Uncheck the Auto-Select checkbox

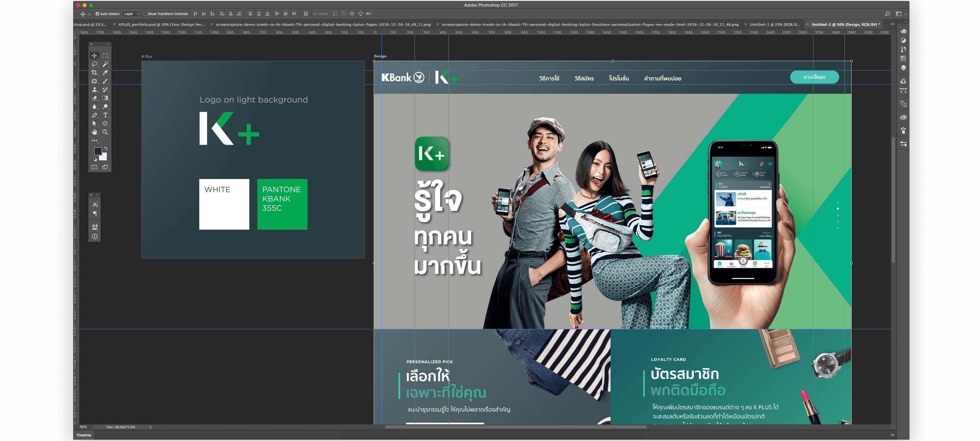point(97,14)
